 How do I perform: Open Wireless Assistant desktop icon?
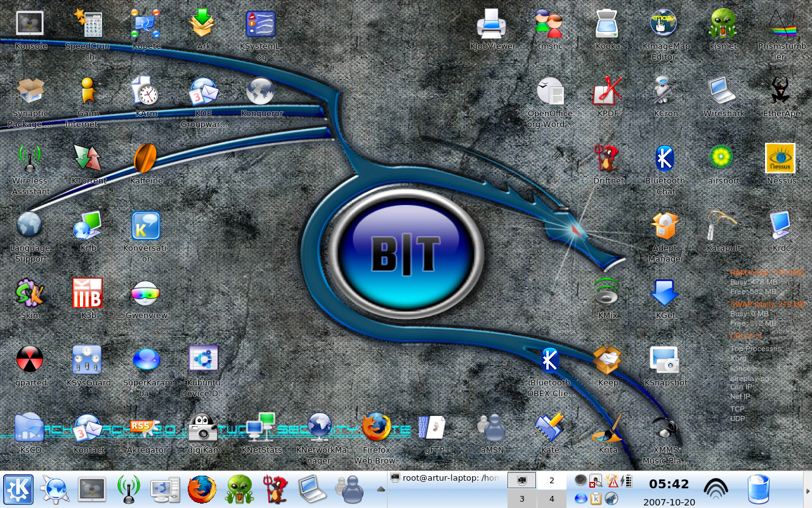pyautogui.click(x=30, y=158)
